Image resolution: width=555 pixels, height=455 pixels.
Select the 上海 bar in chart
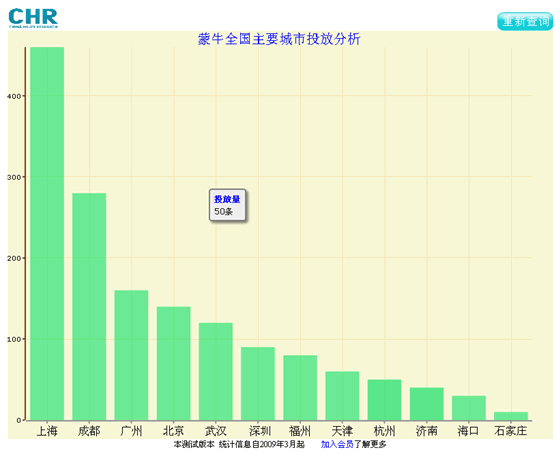(x=47, y=234)
